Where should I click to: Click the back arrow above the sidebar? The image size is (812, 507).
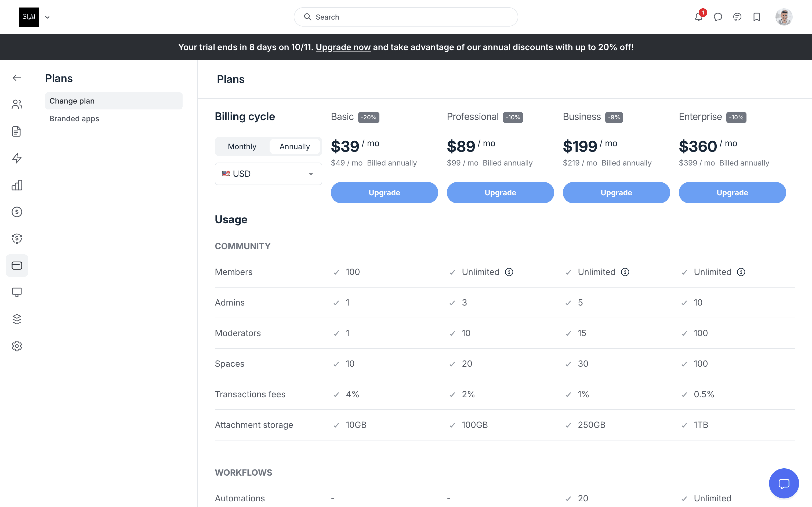[17, 78]
